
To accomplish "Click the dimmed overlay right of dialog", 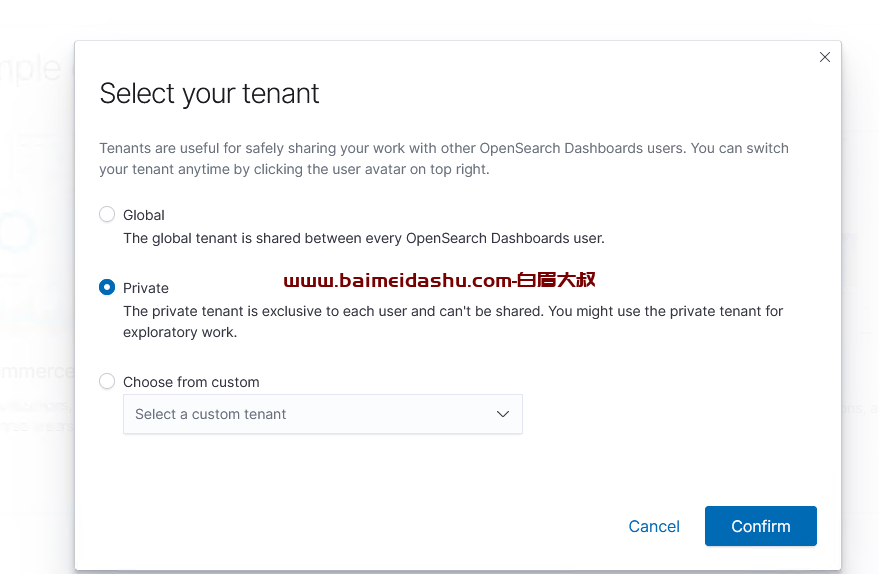I will 860,300.
